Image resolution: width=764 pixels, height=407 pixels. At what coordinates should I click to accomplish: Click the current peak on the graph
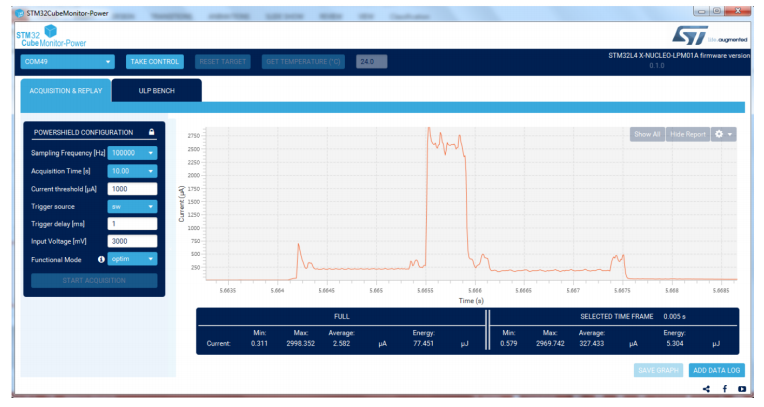(429, 129)
